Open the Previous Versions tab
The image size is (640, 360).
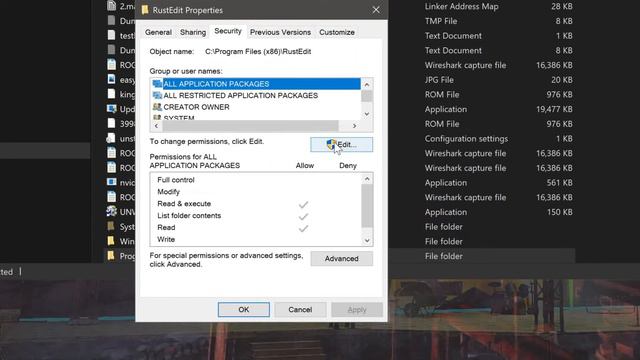coord(280,32)
